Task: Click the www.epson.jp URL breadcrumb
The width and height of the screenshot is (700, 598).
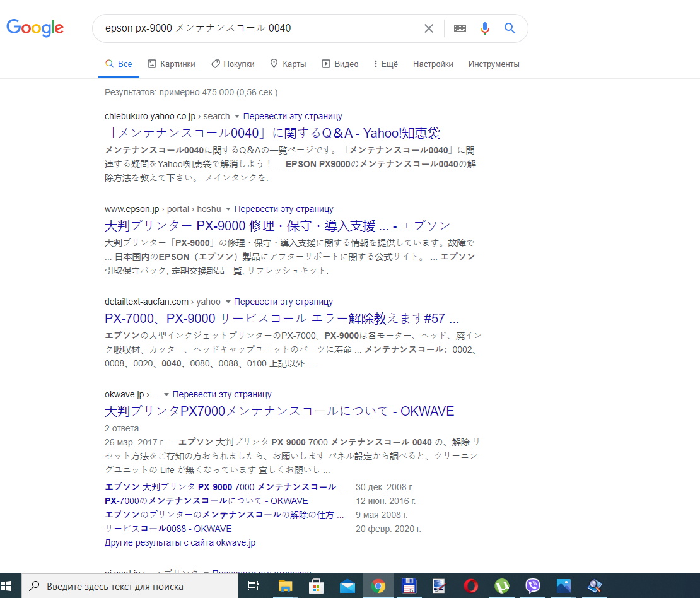Action: pos(163,209)
